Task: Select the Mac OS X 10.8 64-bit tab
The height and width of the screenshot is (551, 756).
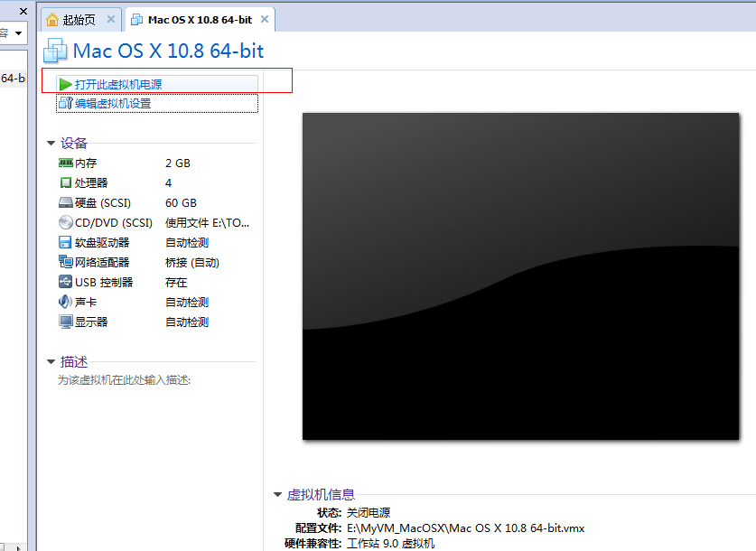Action: click(201, 20)
